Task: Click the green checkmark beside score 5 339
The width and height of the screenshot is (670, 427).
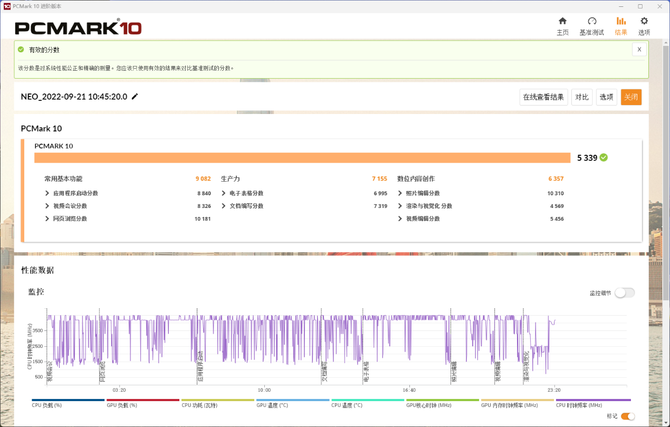Action: click(x=604, y=157)
